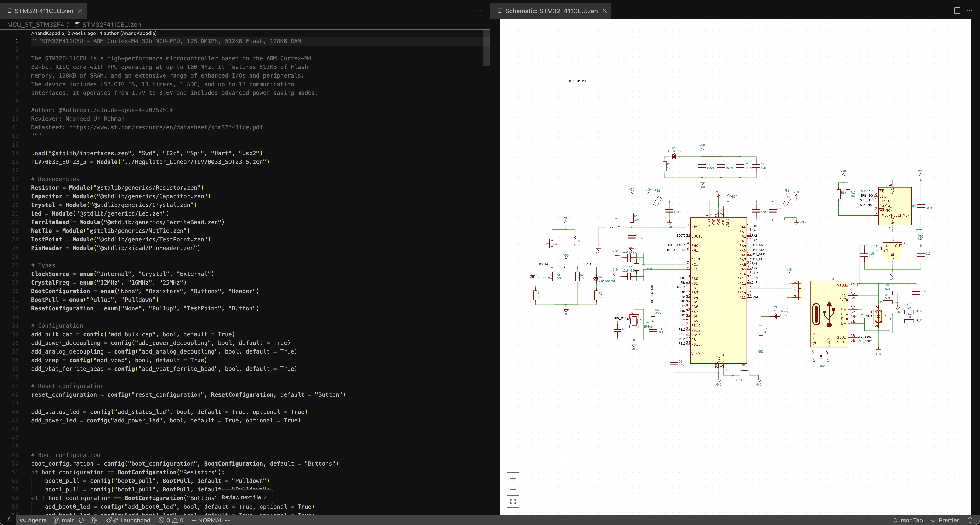Toggle the Cursor Tab status item
Viewport: 980px width, 525px height.
click(x=907, y=520)
